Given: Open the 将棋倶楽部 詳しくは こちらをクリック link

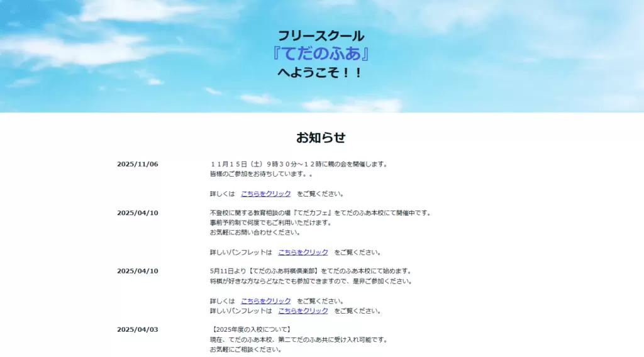Looking at the screenshot, I should [266, 301].
